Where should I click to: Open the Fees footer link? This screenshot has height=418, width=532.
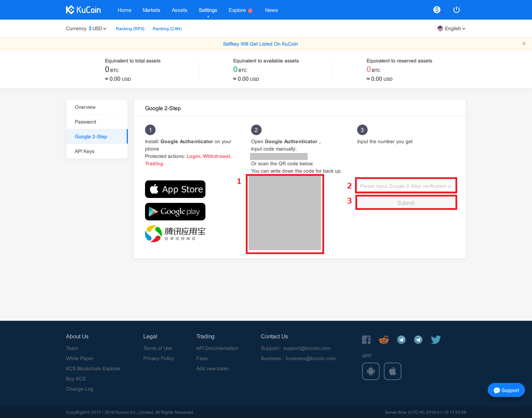[x=202, y=358]
